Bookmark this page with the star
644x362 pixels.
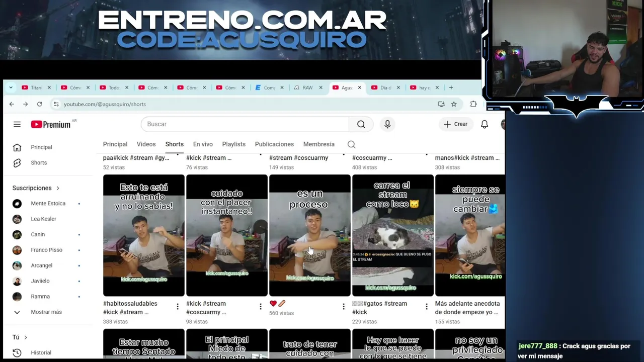point(454,104)
